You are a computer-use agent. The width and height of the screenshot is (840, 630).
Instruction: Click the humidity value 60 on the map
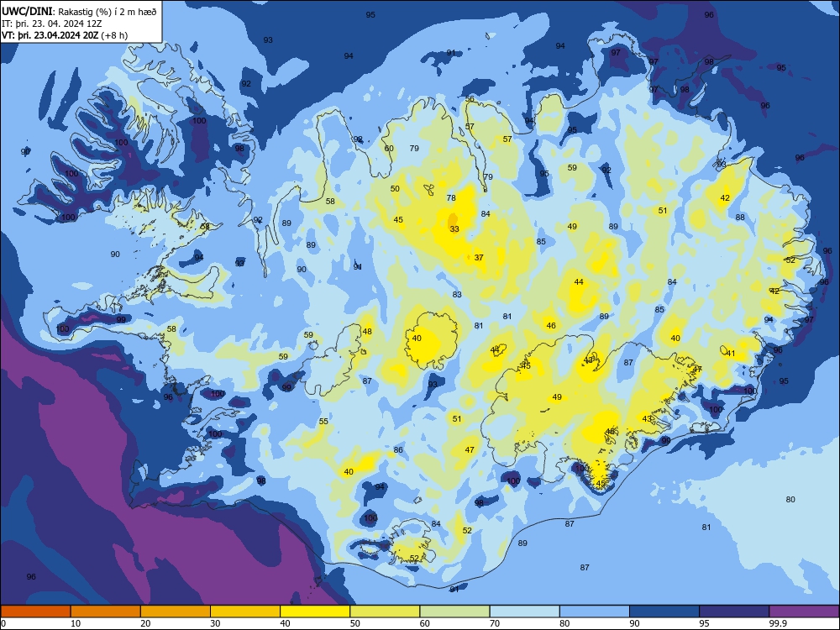click(389, 149)
